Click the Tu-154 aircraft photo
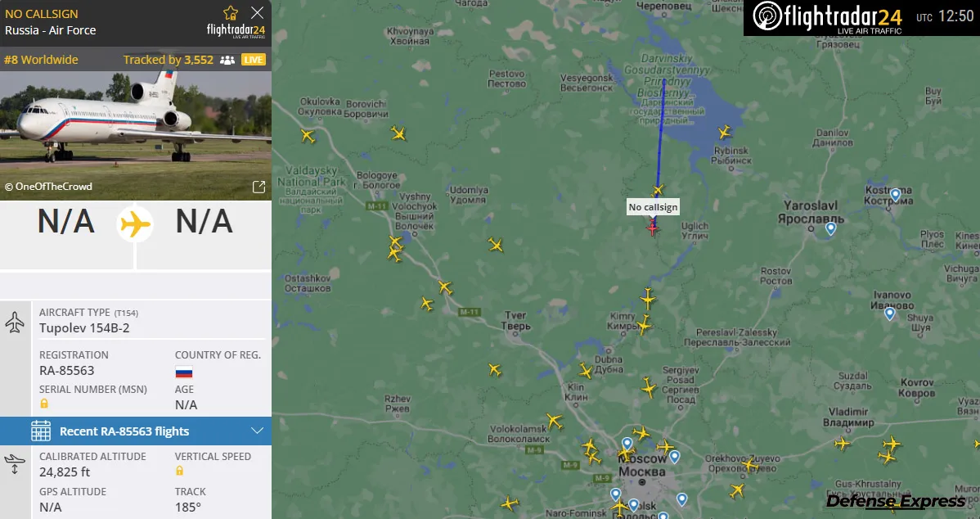 [136, 136]
